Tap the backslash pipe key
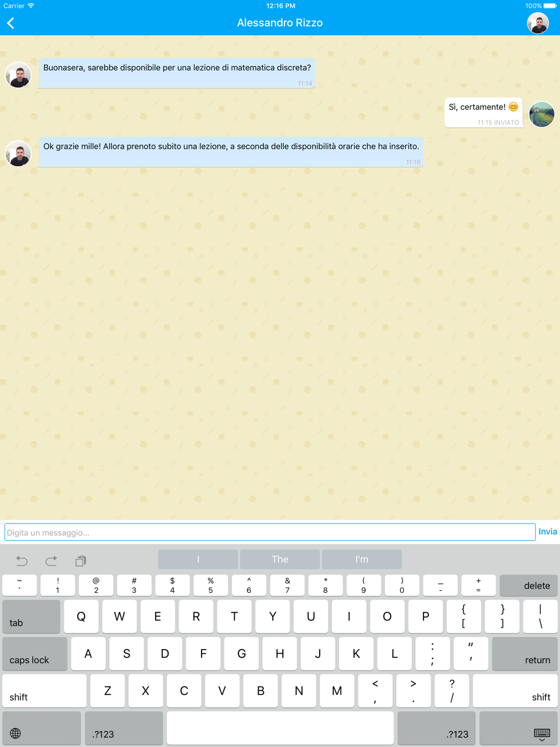The image size is (560, 747). (x=540, y=617)
